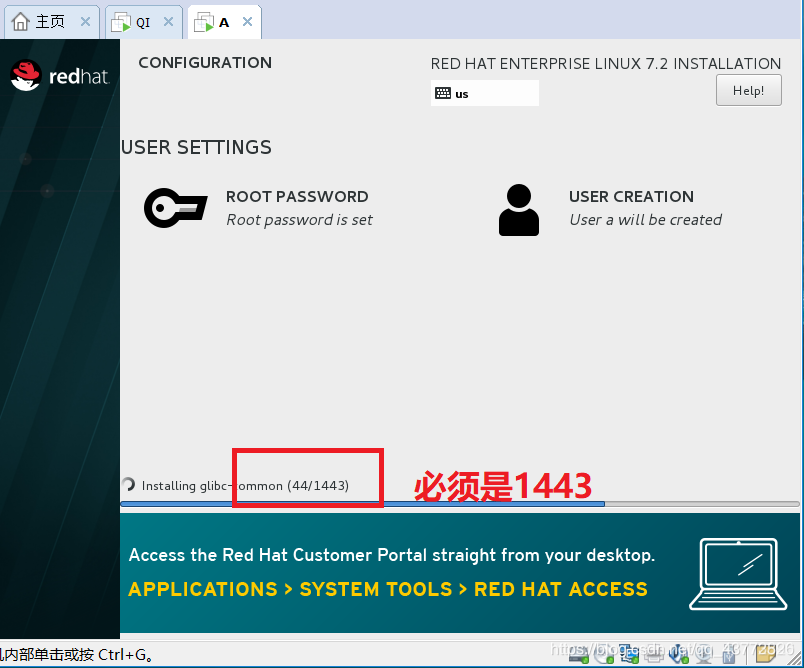Click the USB controller status bar icon
The width and height of the screenshot is (804, 668).
(729, 655)
